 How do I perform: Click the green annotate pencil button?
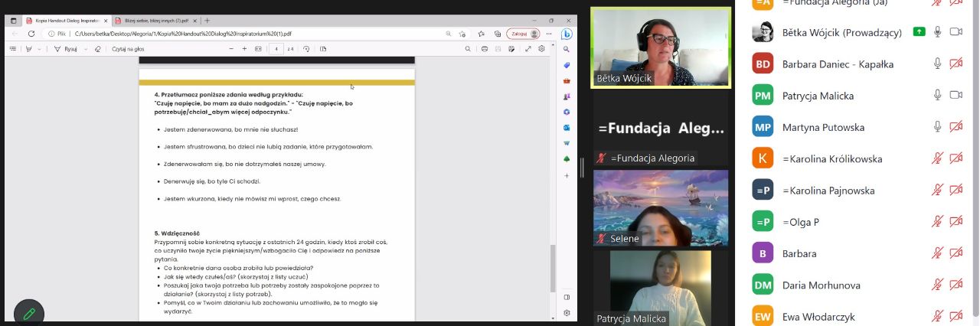[x=29, y=313]
